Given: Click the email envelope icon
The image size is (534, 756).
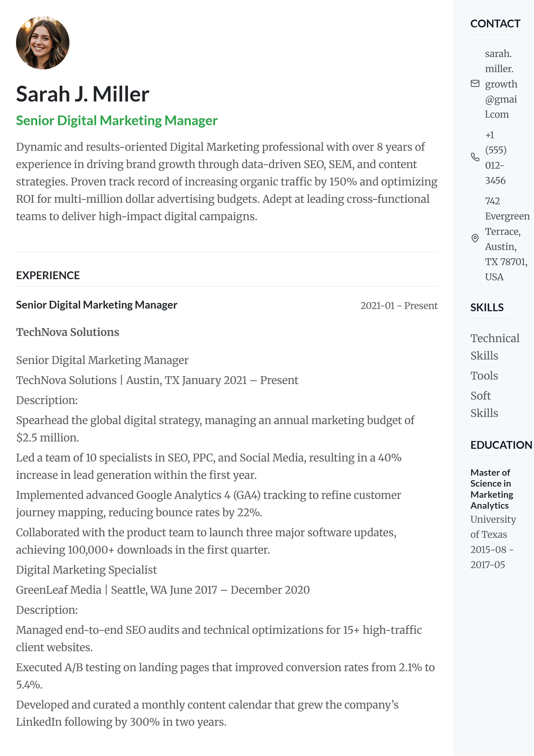Looking at the screenshot, I should tap(475, 84).
